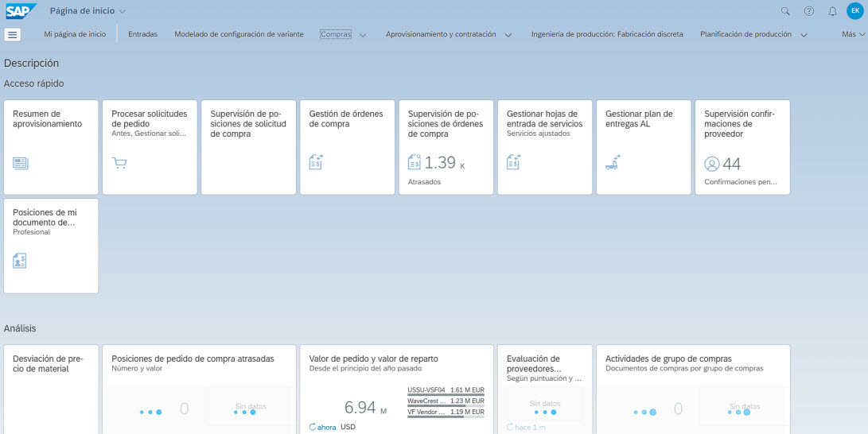The height and width of the screenshot is (434, 868).
Task: Click the Descripción heading
Action: tap(31, 63)
